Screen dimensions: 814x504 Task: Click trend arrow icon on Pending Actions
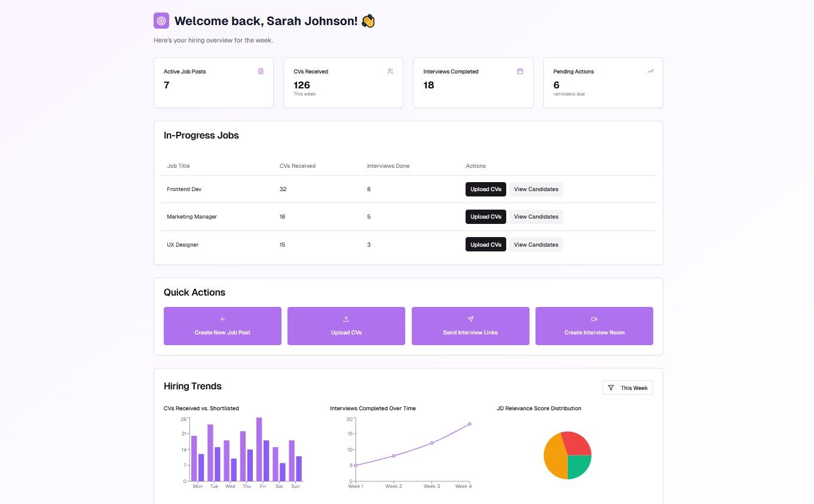(650, 71)
